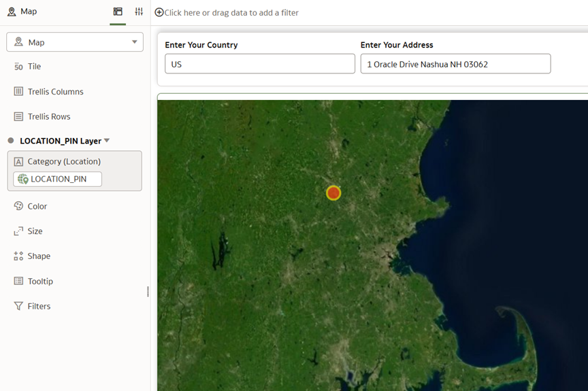The height and width of the screenshot is (391, 588).
Task: Click the Category (Location) label
Action: pyautogui.click(x=64, y=161)
